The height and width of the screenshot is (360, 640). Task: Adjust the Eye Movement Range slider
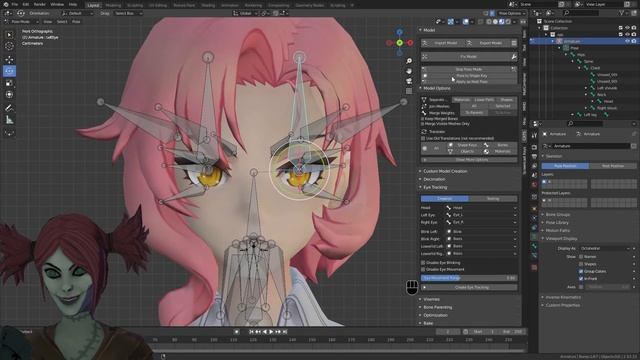click(x=469, y=278)
